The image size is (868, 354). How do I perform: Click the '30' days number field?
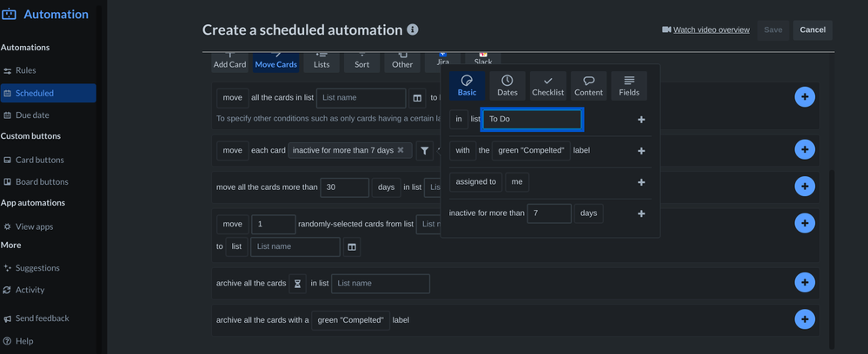pyautogui.click(x=344, y=187)
